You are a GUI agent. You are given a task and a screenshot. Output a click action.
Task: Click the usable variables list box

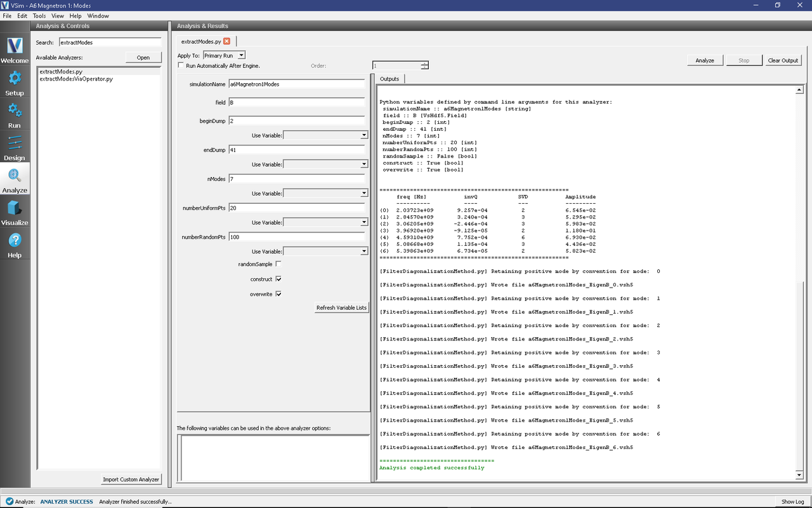[273, 459]
